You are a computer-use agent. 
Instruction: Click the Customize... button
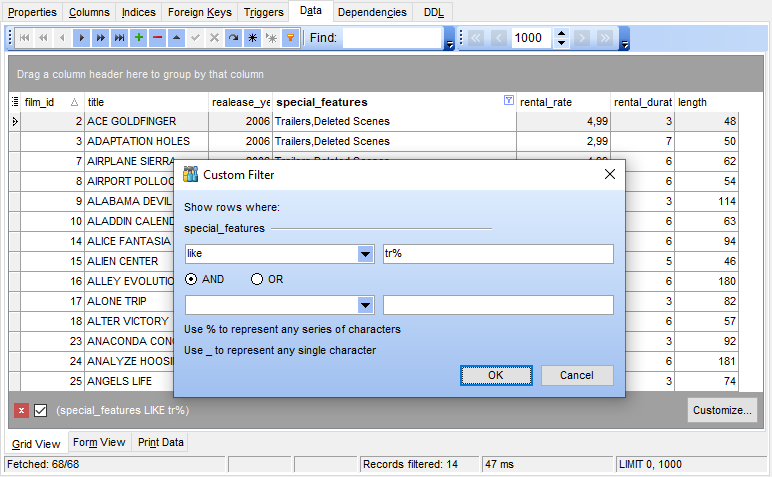722,410
